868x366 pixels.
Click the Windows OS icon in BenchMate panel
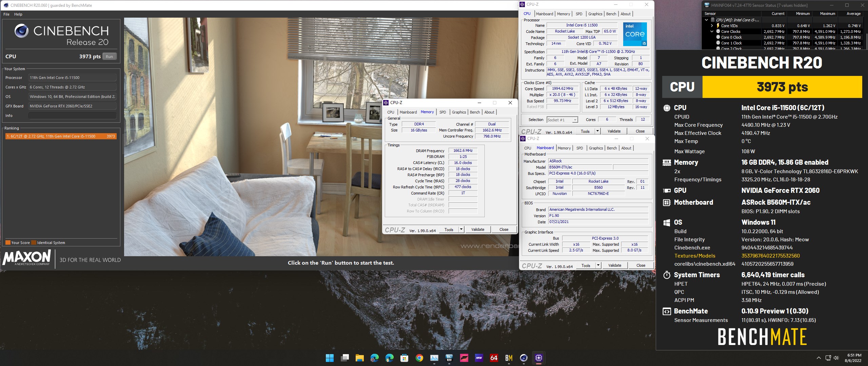pyautogui.click(x=667, y=223)
